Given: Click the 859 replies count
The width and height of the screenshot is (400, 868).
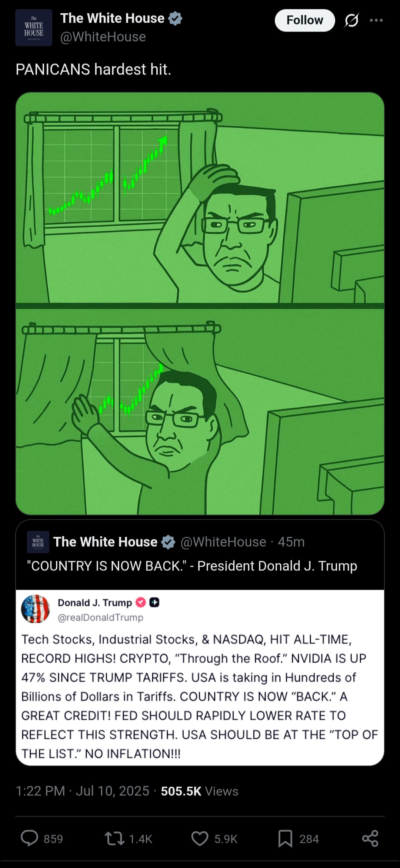Looking at the screenshot, I should click(x=53, y=839).
